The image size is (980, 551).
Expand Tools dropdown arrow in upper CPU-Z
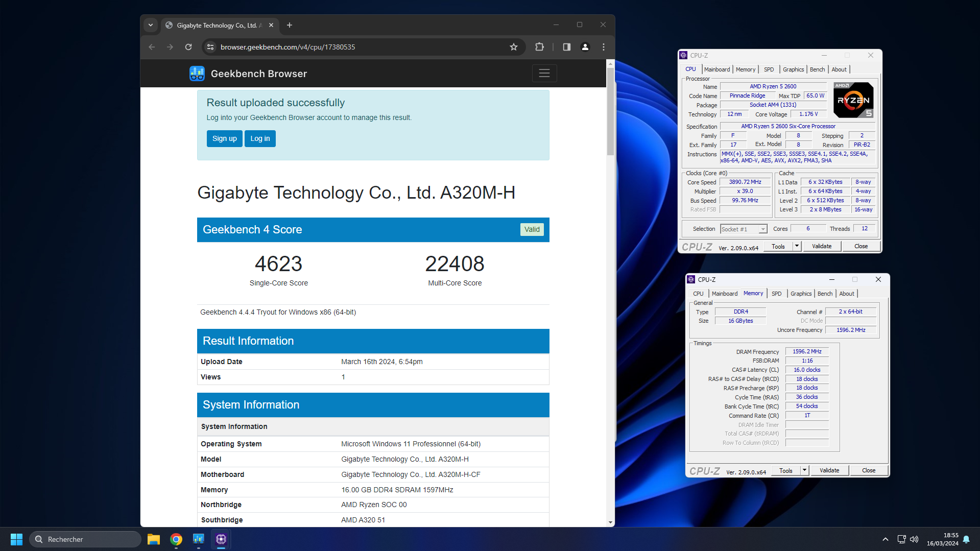click(797, 247)
